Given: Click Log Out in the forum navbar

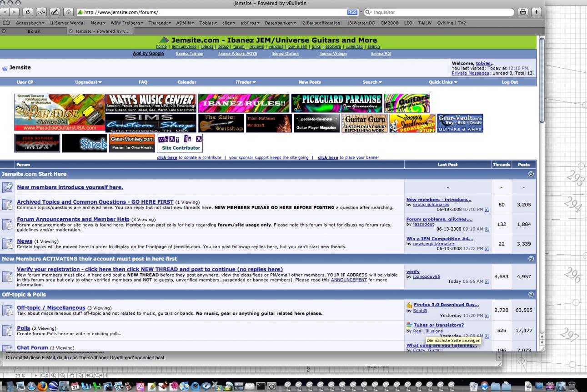Looking at the screenshot, I should click(x=510, y=82).
